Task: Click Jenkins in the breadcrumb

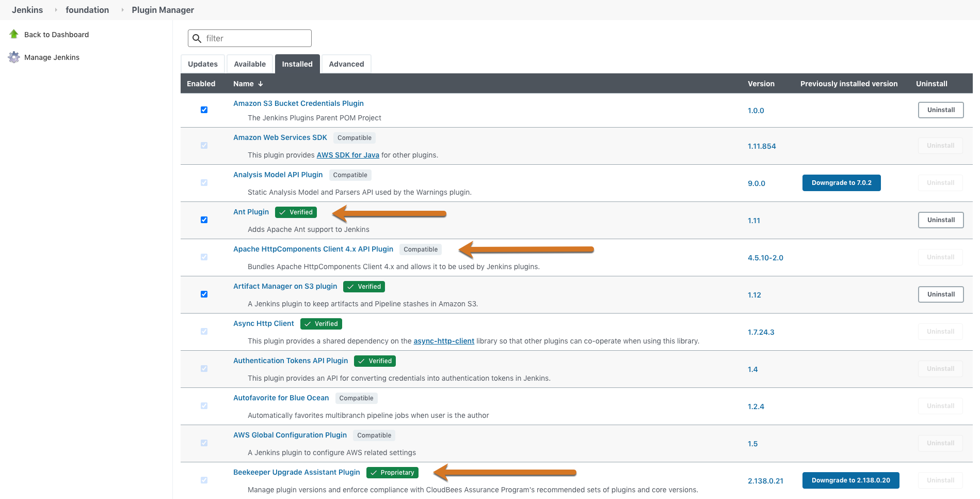Action: pos(27,10)
